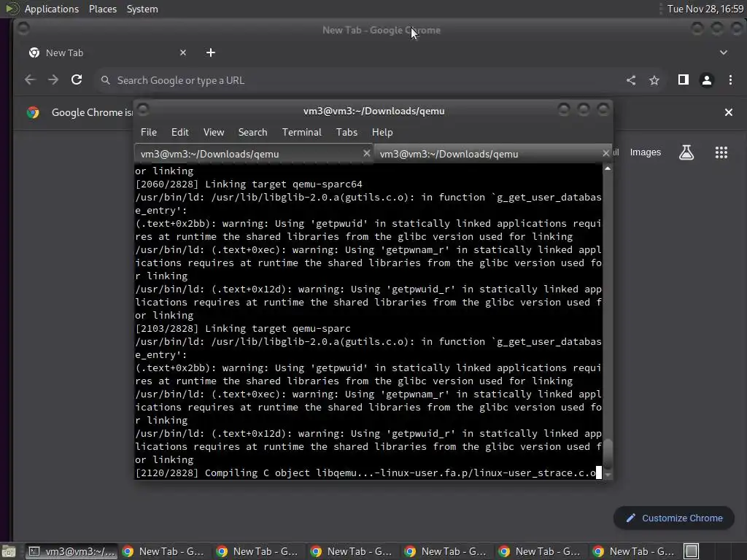Open the terminal Search menu
747x560 pixels.
point(252,133)
